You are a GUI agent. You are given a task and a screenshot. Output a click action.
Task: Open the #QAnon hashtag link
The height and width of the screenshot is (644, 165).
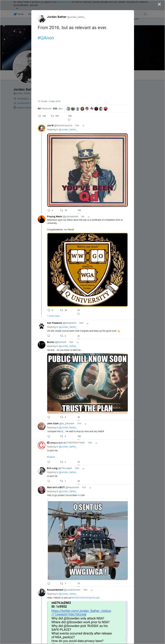tap(46, 38)
